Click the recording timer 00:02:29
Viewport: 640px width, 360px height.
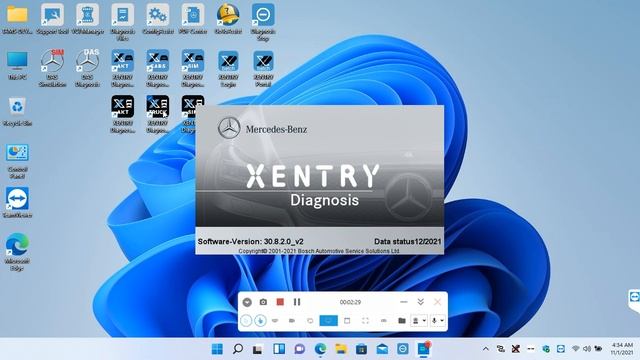pyautogui.click(x=350, y=302)
